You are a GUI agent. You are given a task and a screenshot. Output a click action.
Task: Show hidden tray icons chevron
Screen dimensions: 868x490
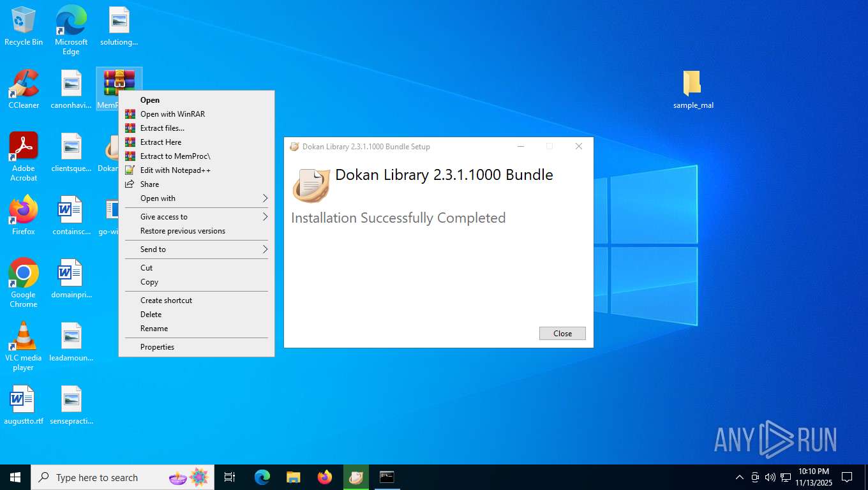click(x=740, y=477)
